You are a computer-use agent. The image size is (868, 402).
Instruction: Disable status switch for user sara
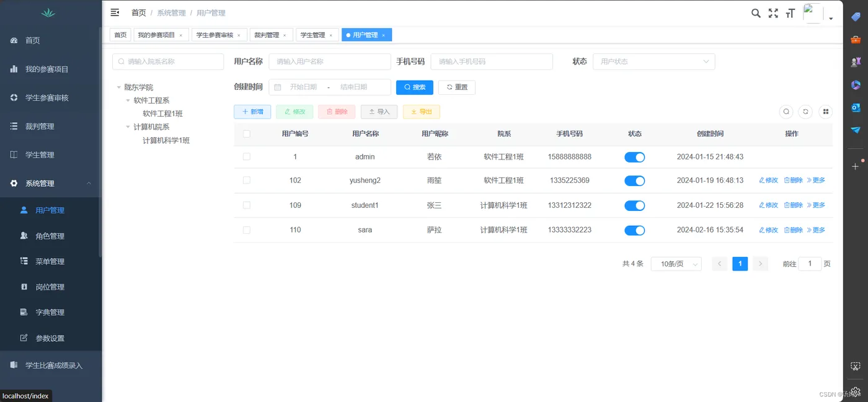(634, 230)
